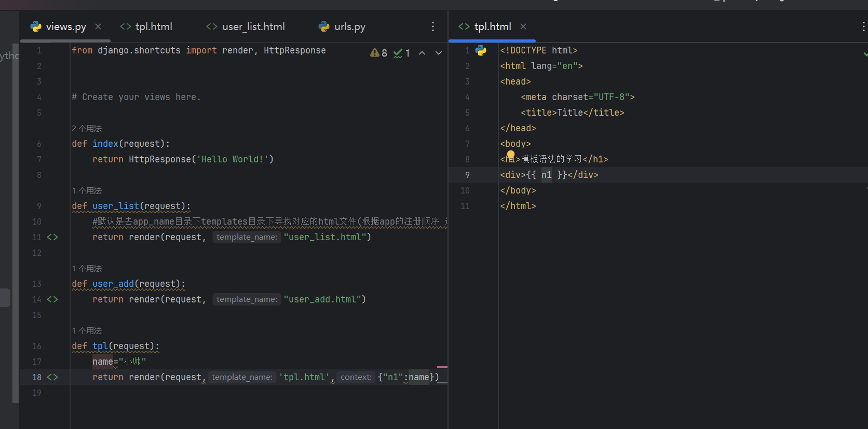Image resolution: width=868 pixels, height=429 pixels.
Task: Click the meta charset="UTF-8" line
Action: click(x=578, y=97)
